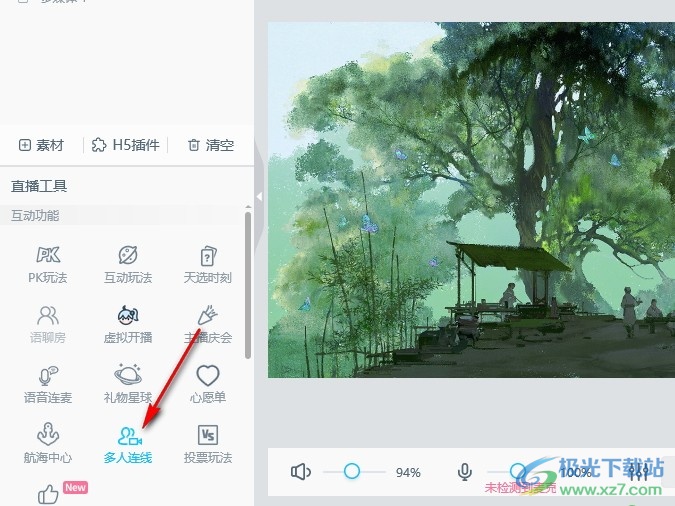Launch the 天选时刻 lottery tool
The height and width of the screenshot is (506, 675).
(x=208, y=264)
